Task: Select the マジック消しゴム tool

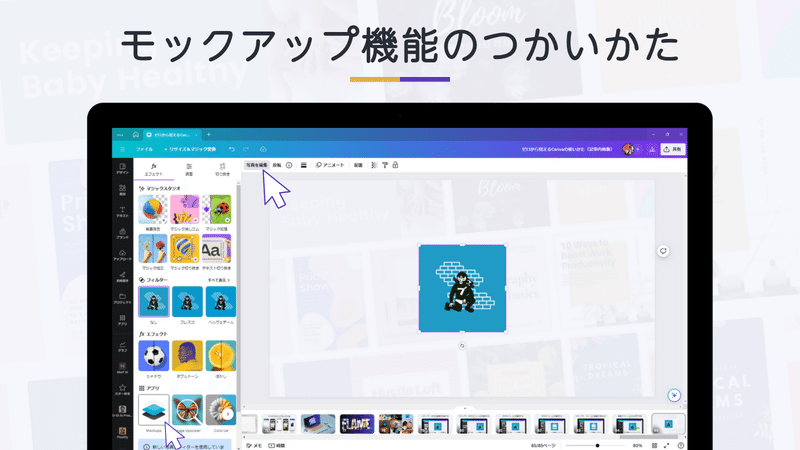Action: (x=185, y=210)
